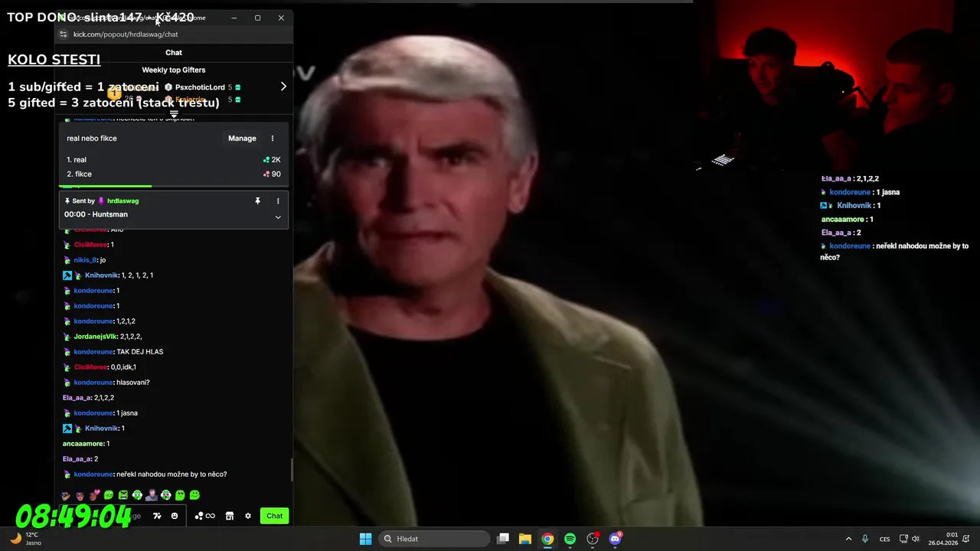This screenshot has width=980, height=551.
Task: Open the 7TV emote menu
Action: tap(157, 516)
